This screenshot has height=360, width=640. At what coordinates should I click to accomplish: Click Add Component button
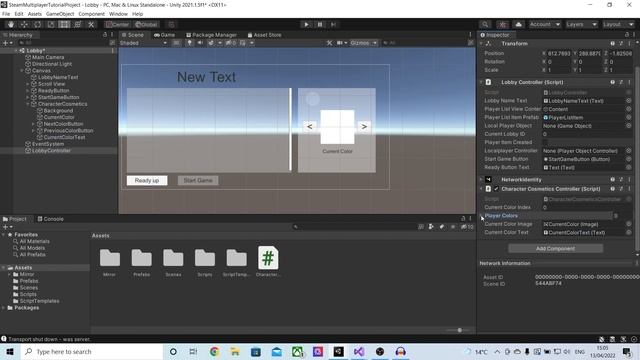point(555,249)
